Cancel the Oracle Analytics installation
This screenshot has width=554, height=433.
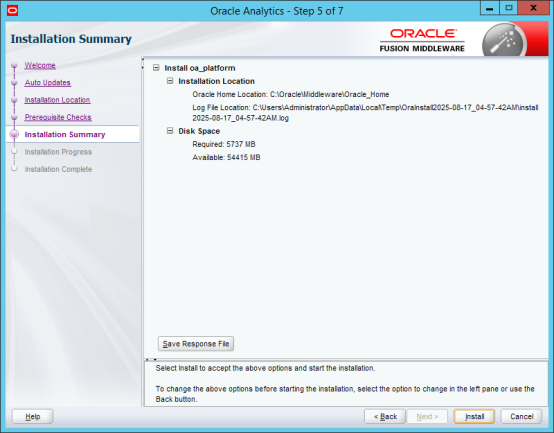pyautogui.click(x=521, y=416)
